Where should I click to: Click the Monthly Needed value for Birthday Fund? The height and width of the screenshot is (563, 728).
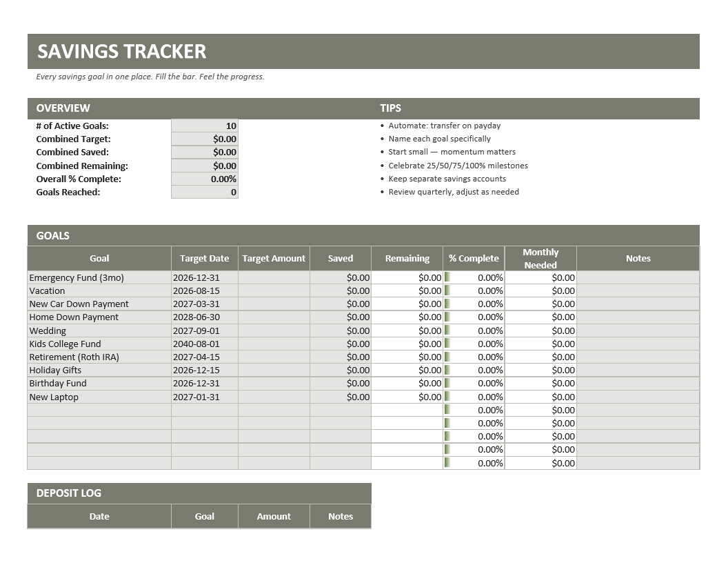click(540, 383)
